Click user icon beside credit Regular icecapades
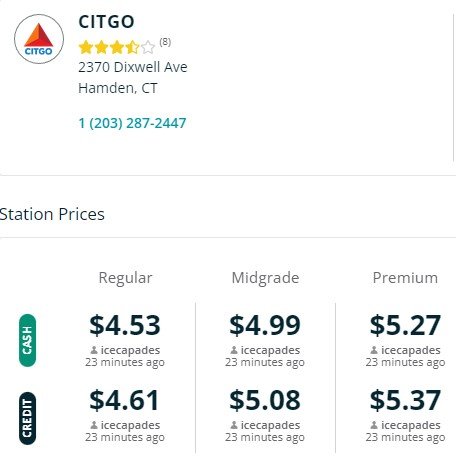This screenshot has height=472, width=456. coord(94,425)
